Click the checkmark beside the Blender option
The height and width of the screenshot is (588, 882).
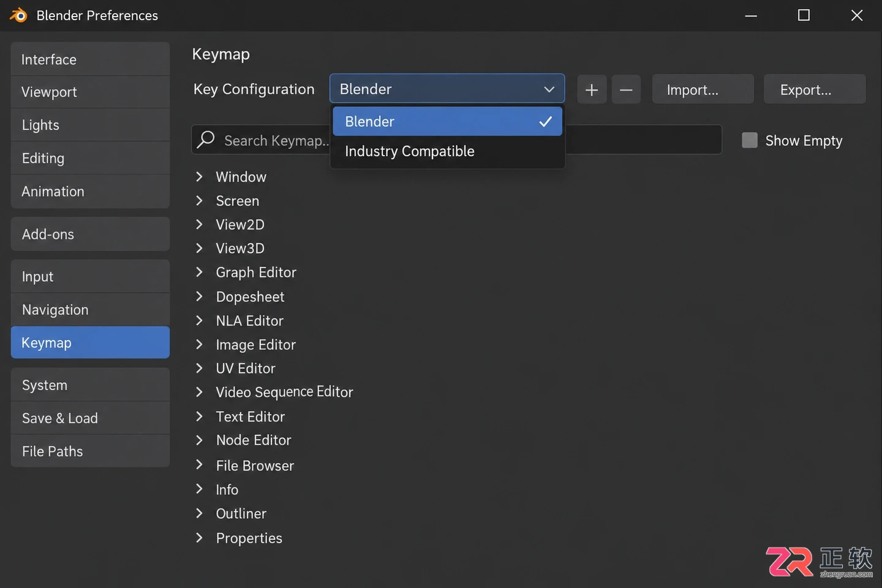pos(545,121)
